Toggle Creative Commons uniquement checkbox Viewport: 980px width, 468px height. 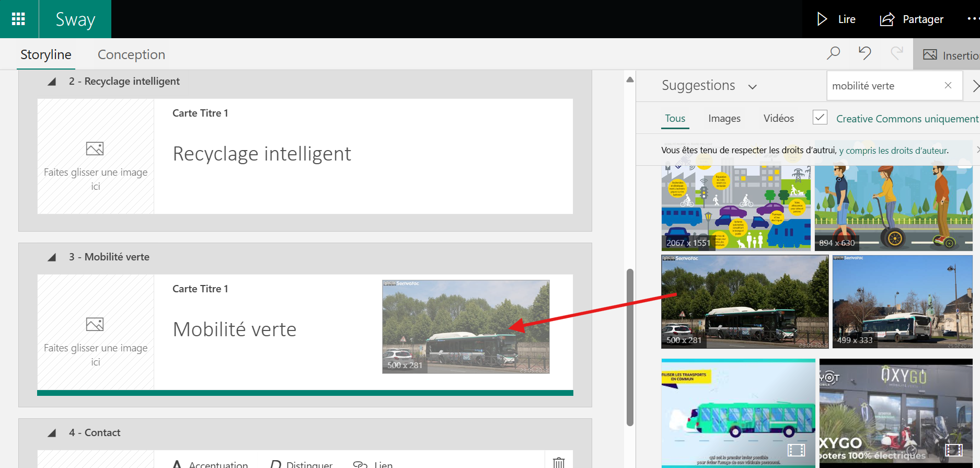pos(820,118)
